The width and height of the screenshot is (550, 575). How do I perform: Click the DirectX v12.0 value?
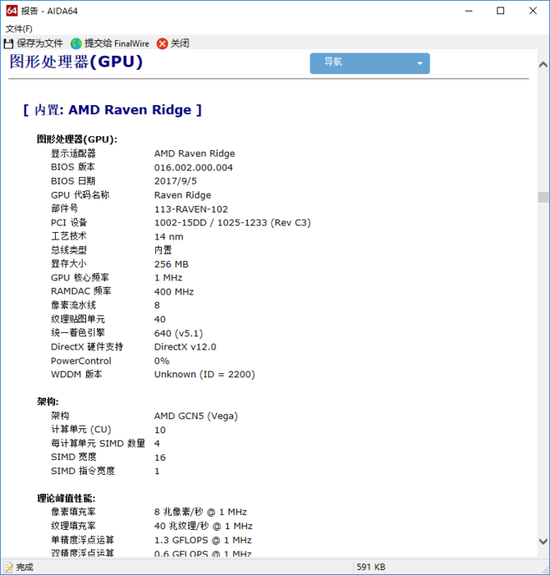(185, 347)
